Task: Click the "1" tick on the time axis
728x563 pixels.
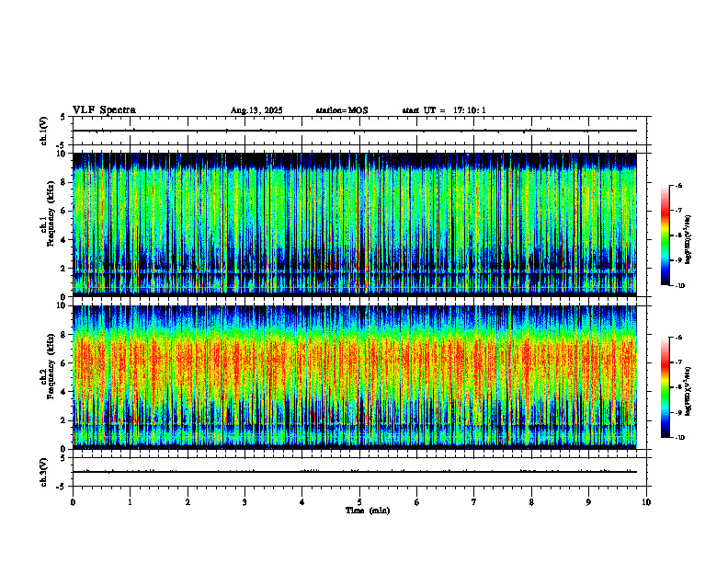Action: pyautogui.click(x=130, y=502)
